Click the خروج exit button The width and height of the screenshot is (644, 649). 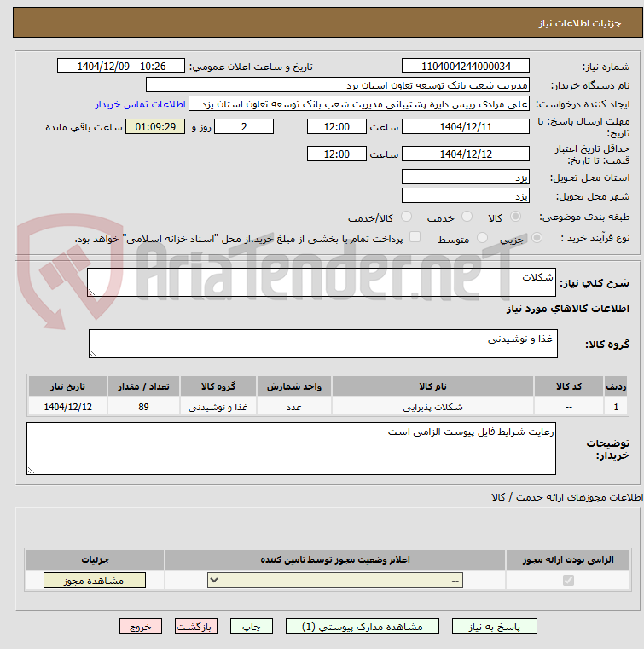click(140, 626)
